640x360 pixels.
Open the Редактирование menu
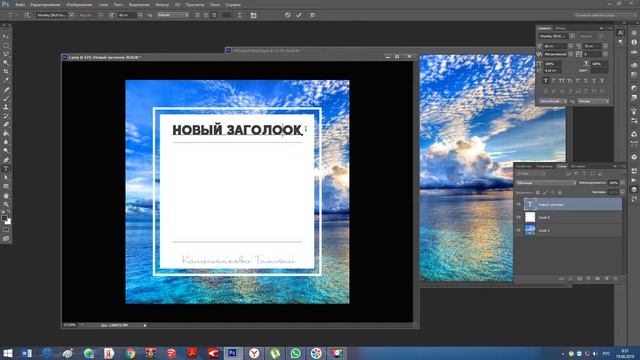coord(45,4)
